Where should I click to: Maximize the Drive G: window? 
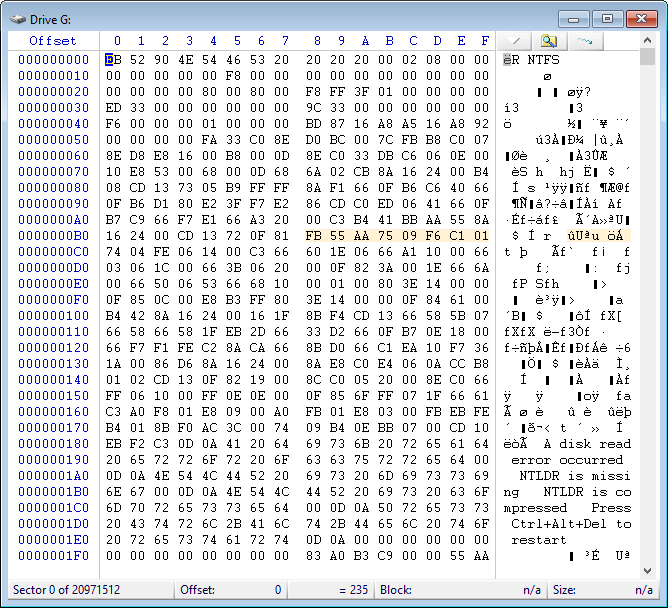(607, 19)
